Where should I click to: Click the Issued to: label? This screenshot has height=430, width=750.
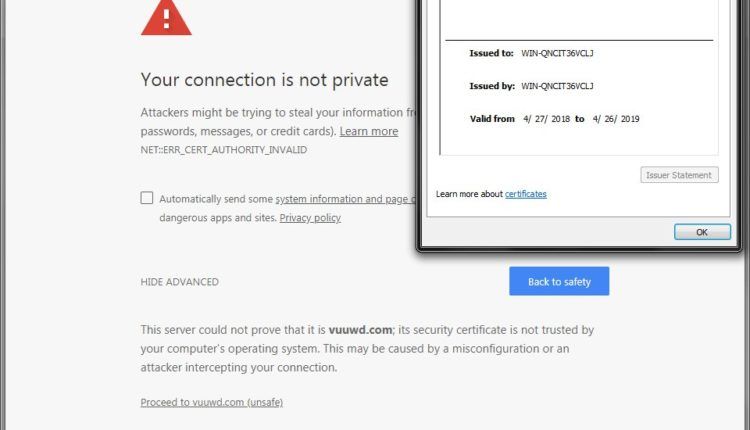[x=491, y=53]
